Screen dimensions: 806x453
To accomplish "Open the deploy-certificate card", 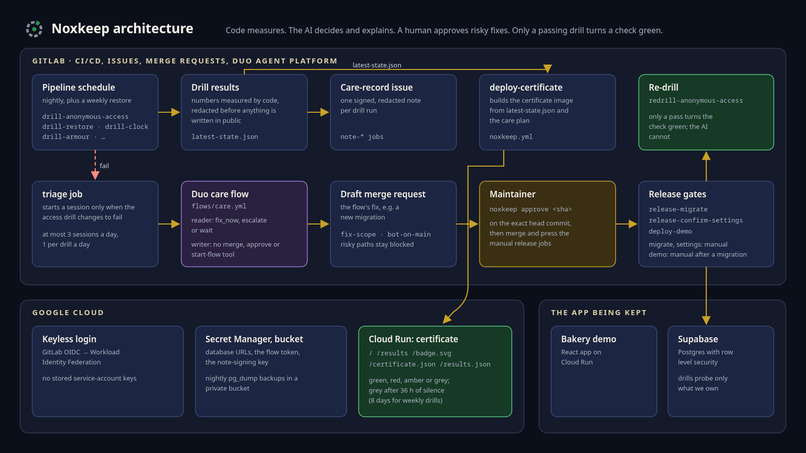I will (547, 112).
